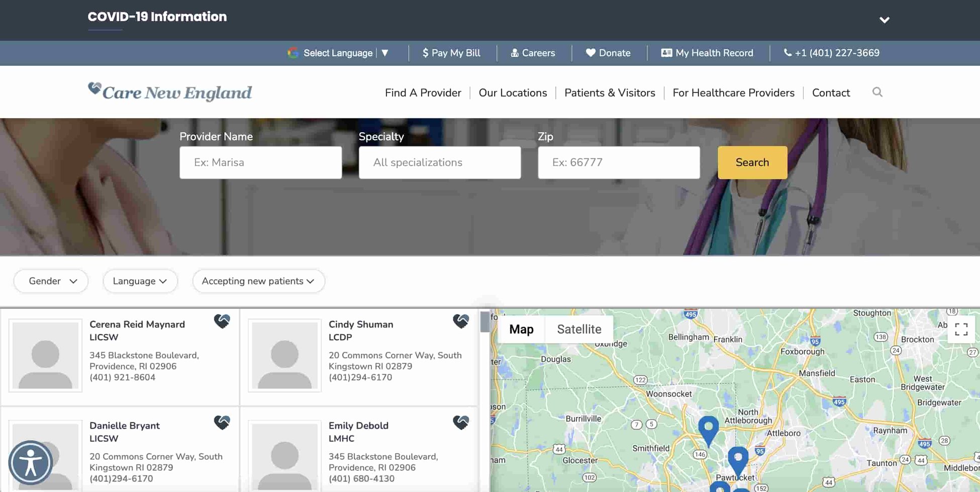Click the phone icon beside +1 (401) 227-3669
The height and width of the screenshot is (492, 980).
tap(788, 52)
